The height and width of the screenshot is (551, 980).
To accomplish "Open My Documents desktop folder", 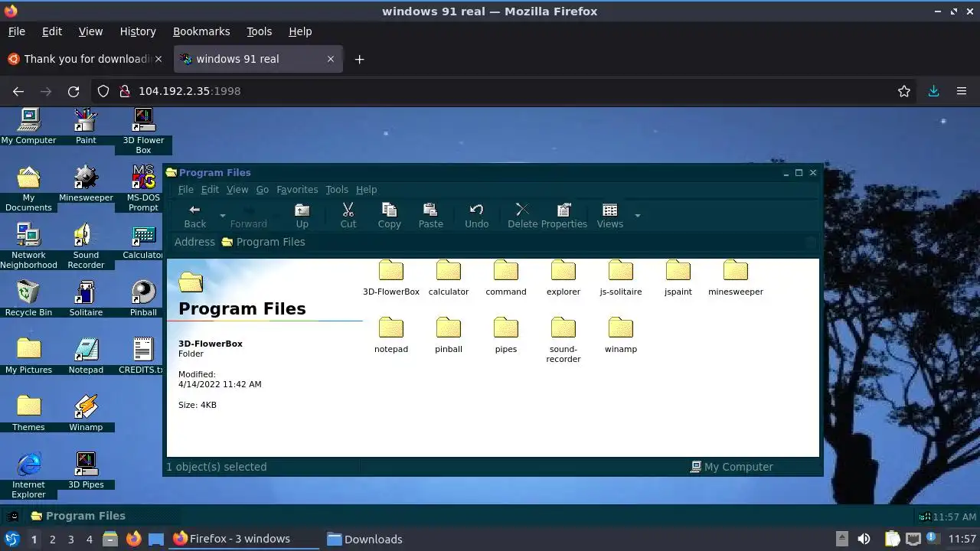I will pyautogui.click(x=28, y=188).
